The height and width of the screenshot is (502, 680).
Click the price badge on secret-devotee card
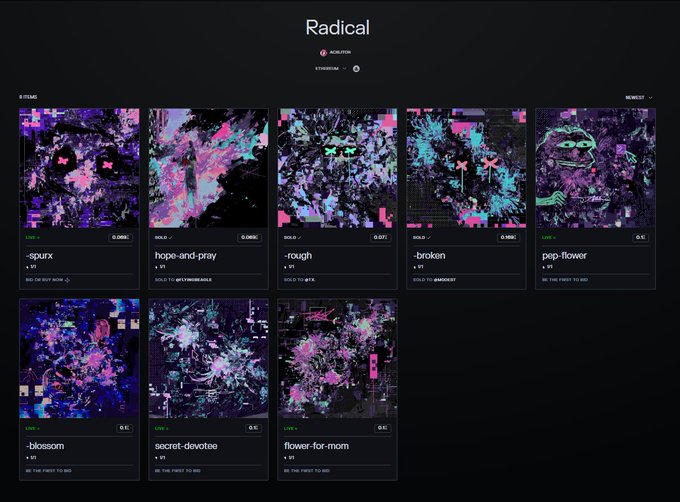coord(253,428)
